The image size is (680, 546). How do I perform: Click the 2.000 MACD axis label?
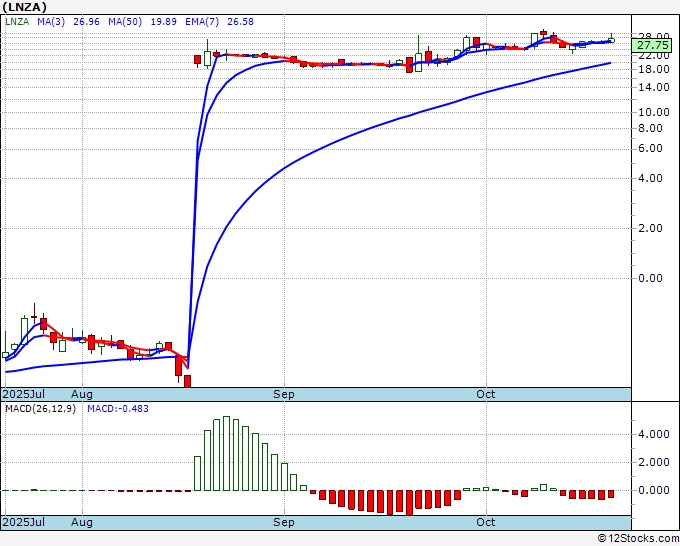pyautogui.click(x=653, y=462)
